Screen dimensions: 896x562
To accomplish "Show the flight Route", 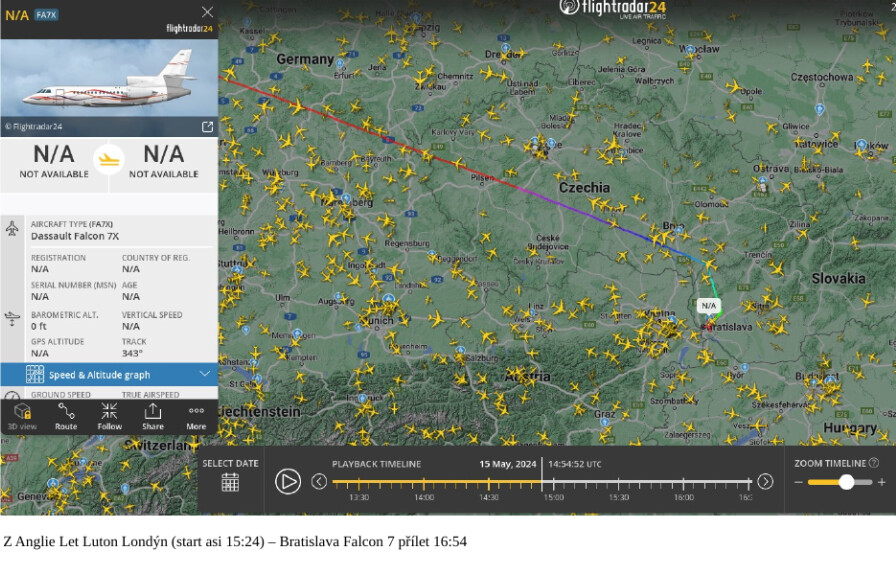I will [66, 416].
